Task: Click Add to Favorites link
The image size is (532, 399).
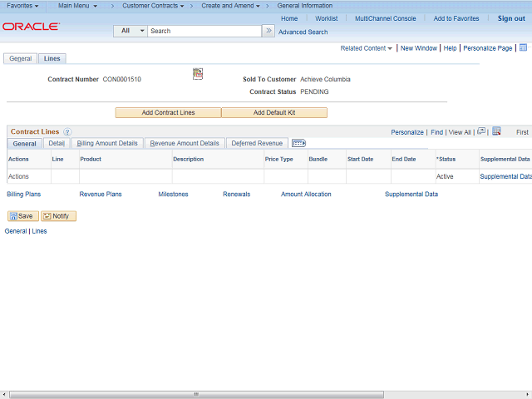Action: pyautogui.click(x=456, y=18)
